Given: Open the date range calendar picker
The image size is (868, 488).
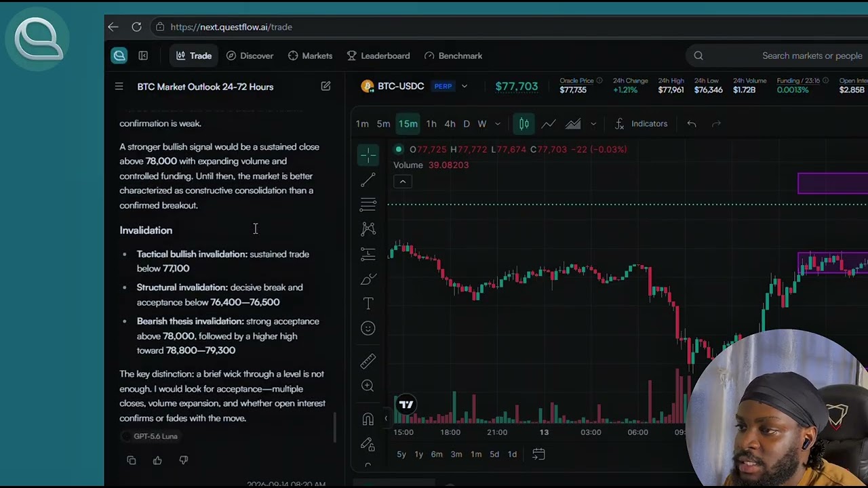Looking at the screenshot, I should [x=538, y=454].
